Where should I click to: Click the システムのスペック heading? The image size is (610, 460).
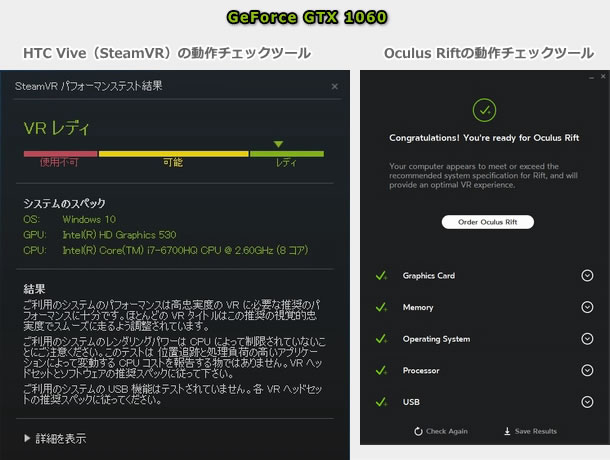(x=65, y=203)
